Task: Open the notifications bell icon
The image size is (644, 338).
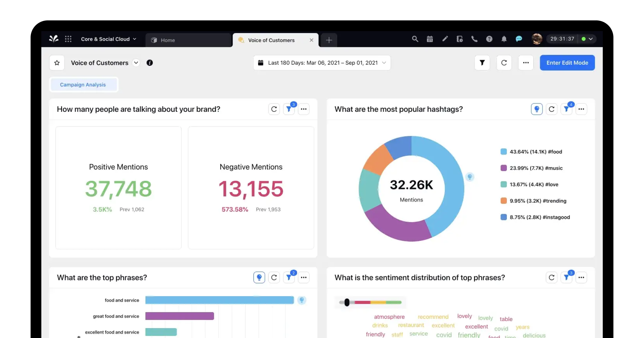Action: 504,39
